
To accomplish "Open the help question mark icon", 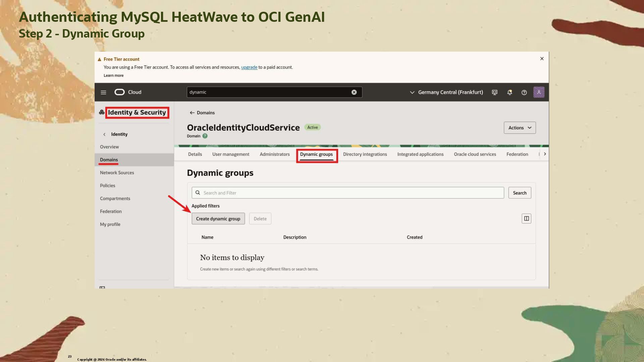I will click(524, 92).
